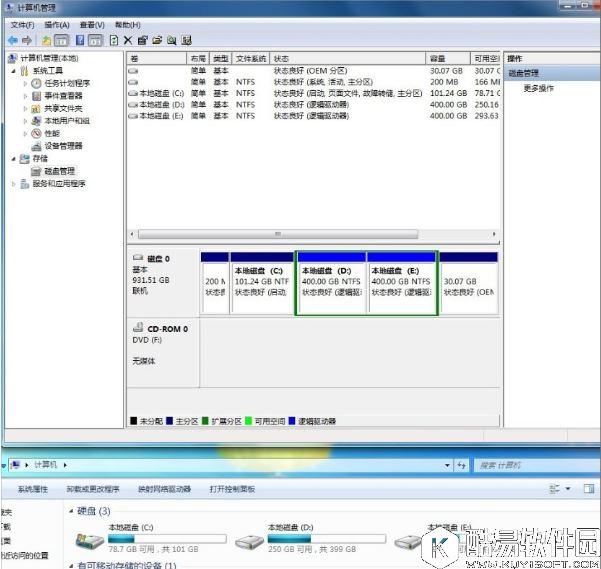Screen dimensions: 601x569
Task: Select the 200 MB partition block
Action: pos(215,284)
